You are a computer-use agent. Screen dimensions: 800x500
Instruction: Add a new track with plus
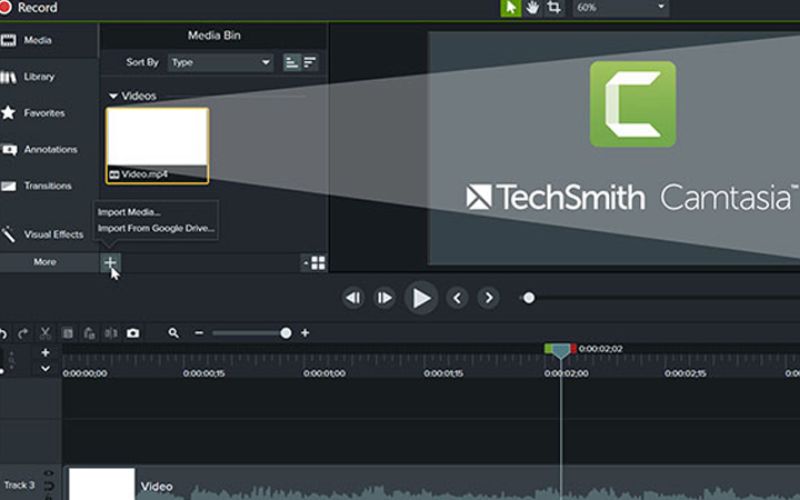point(45,352)
